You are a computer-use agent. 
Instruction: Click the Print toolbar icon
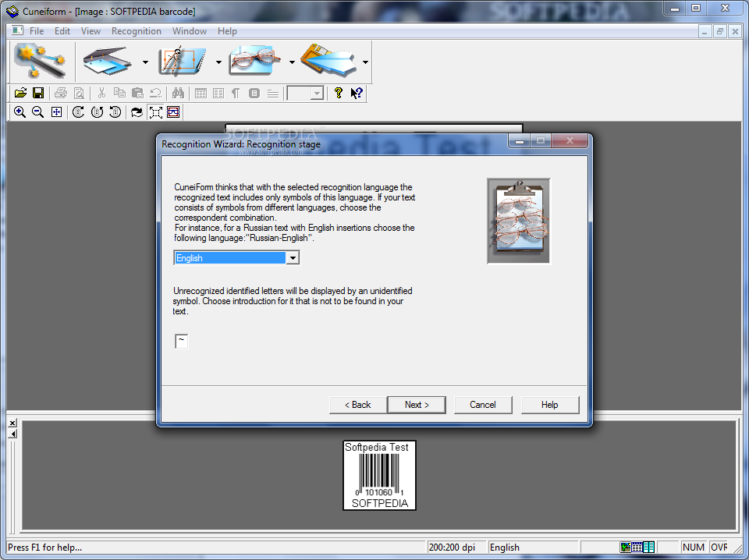coord(61,93)
